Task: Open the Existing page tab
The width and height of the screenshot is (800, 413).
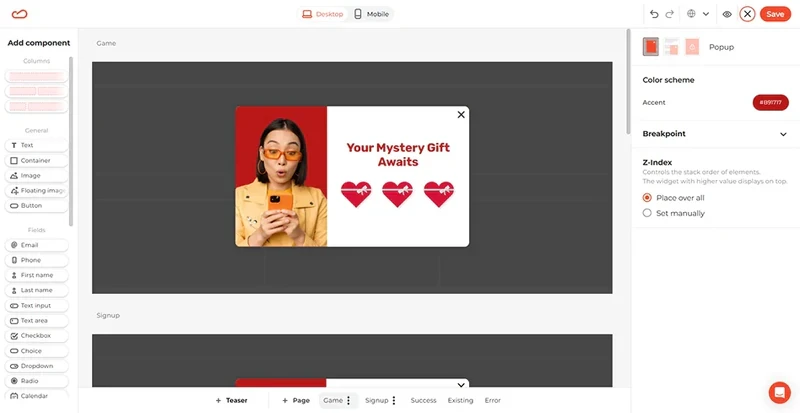Action: pyautogui.click(x=460, y=401)
